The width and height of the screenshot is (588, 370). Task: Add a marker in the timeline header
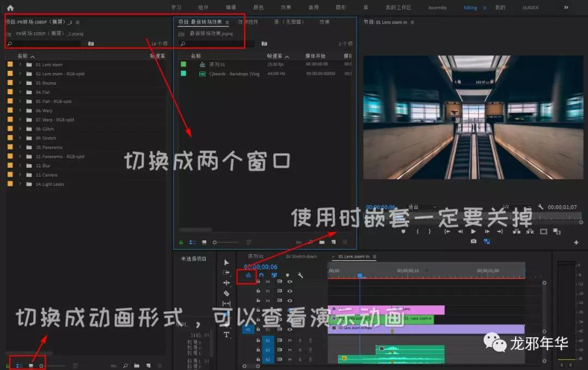pyautogui.click(x=287, y=275)
